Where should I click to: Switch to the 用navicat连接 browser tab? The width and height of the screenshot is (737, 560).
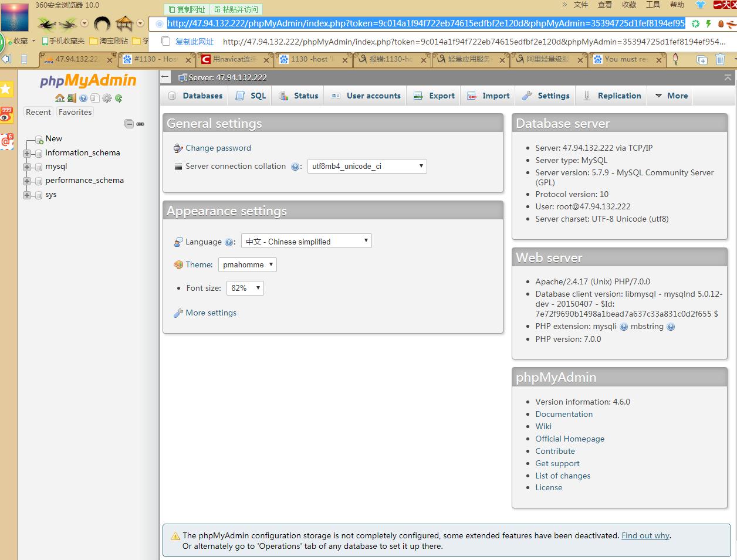coord(235,59)
